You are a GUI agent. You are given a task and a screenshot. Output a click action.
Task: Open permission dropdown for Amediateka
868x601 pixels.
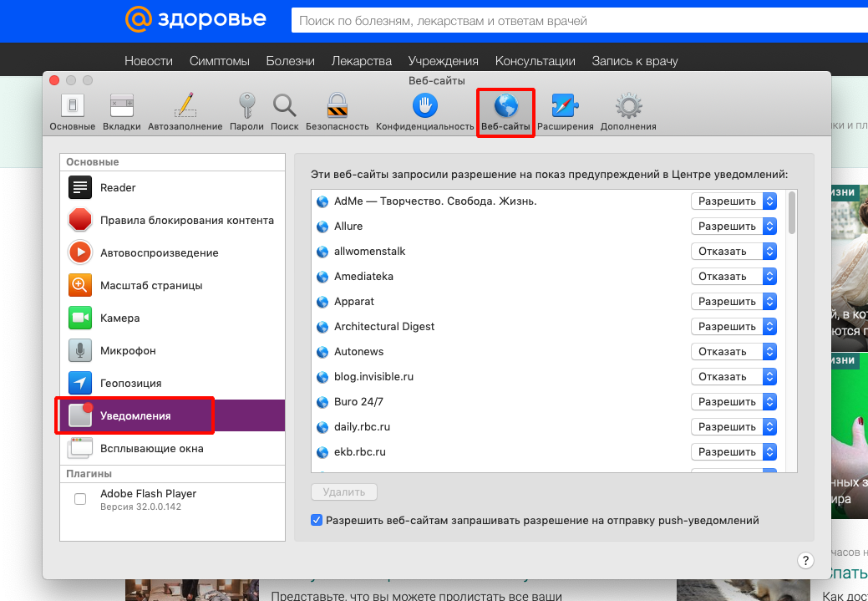[734, 277]
